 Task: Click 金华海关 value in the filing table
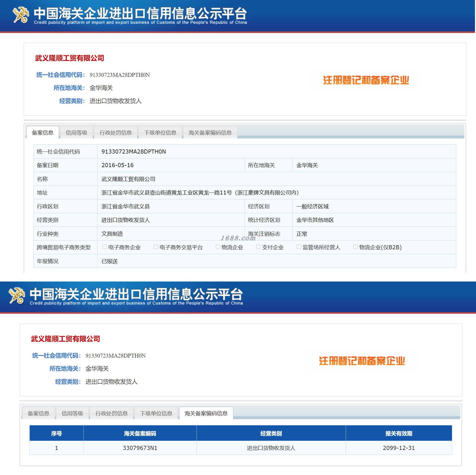pyautogui.click(x=307, y=165)
